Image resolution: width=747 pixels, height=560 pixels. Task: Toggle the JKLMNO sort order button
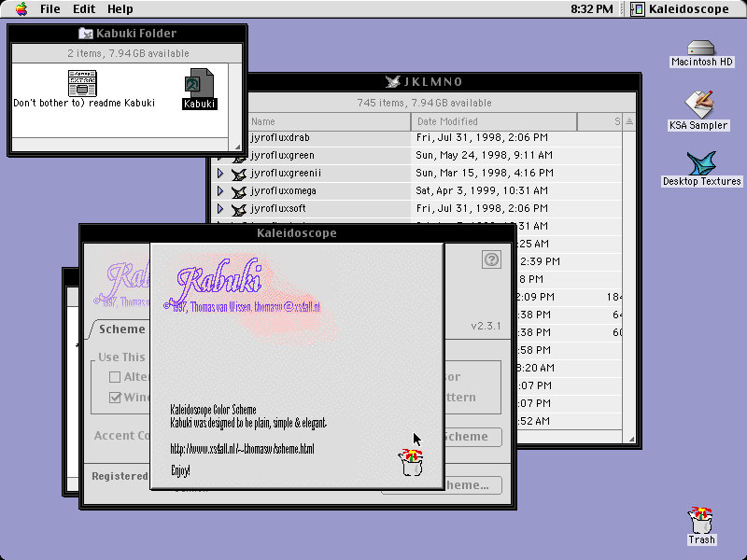628,122
